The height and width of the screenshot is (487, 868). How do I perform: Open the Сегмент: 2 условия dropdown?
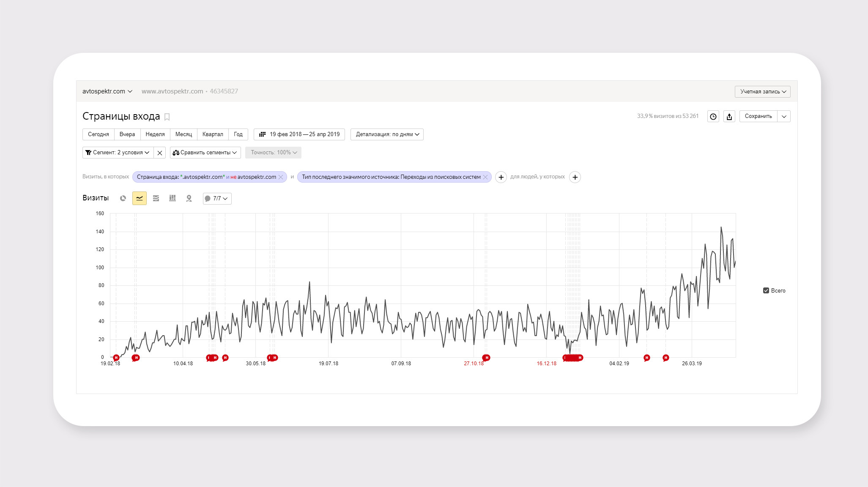coord(118,153)
